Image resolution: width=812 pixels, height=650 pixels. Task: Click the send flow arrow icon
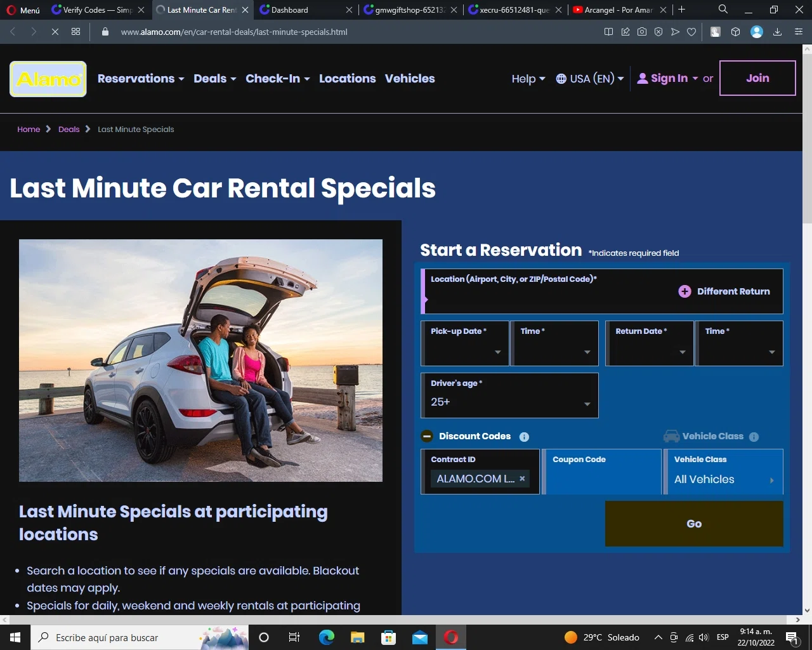point(675,32)
